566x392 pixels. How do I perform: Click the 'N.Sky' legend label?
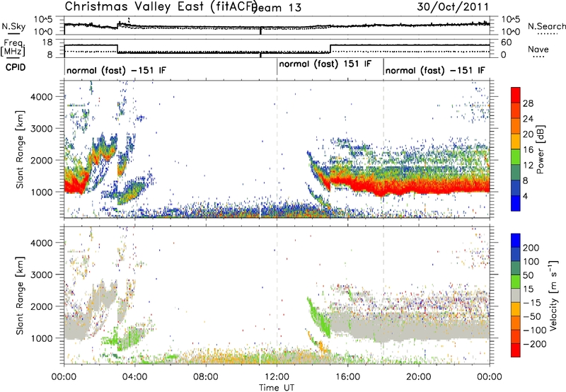click(13, 26)
